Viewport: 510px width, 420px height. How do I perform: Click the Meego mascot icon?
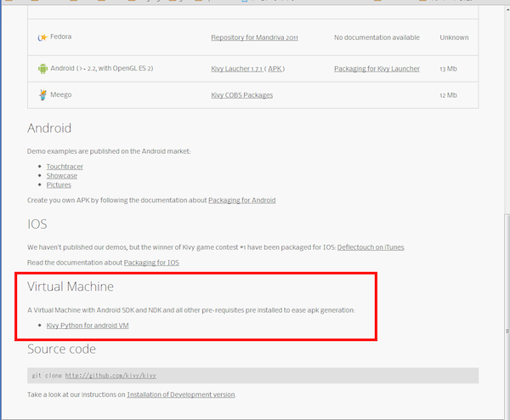(x=42, y=94)
